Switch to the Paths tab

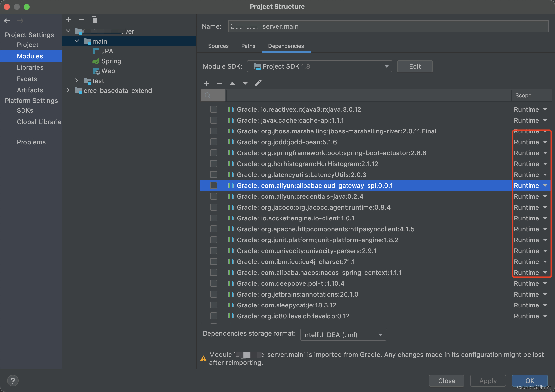(x=247, y=46)
